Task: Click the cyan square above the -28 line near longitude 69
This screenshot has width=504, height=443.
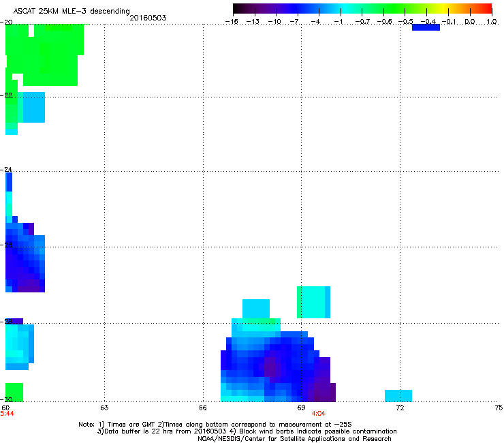Action: (x=313, y=302)
